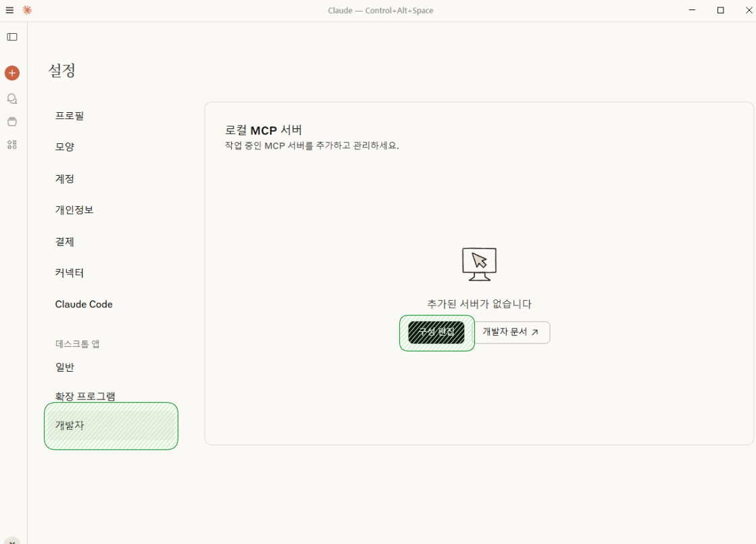Minimize the Claude window
The height and width of the screenshot is (544, 756).
pyautogui.click(x=692, y=10)
